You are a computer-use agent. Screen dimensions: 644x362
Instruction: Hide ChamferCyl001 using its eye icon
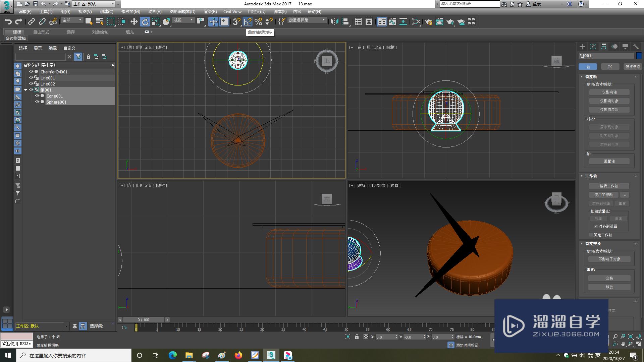coord(31,72)
